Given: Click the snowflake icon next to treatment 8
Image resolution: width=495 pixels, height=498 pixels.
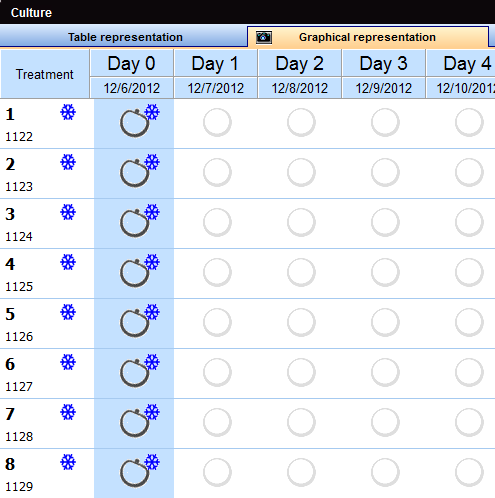Looking at the screenshot, I should click(x=68, y=462).
